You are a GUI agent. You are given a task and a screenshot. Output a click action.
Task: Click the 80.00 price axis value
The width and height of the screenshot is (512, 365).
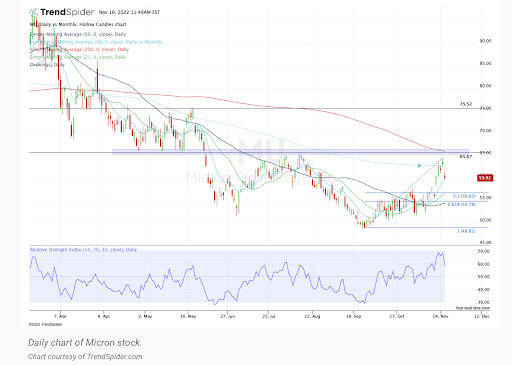point(485,86)
